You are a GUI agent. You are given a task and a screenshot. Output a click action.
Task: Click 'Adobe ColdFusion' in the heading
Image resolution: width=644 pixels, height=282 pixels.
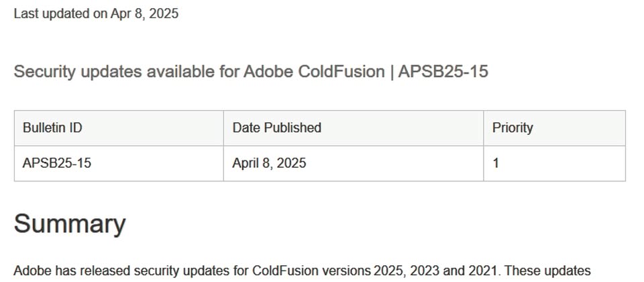click(314, 72)
